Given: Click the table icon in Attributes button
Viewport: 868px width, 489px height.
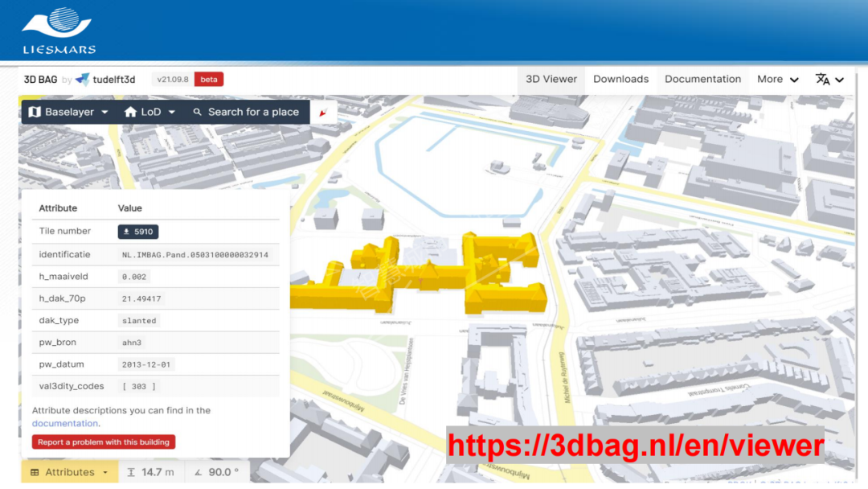Looking at the screenshot, I should coord(35,472).
